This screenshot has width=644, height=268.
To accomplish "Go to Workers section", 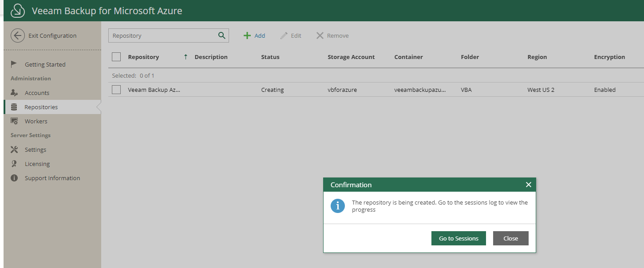I will pos(36,121).
